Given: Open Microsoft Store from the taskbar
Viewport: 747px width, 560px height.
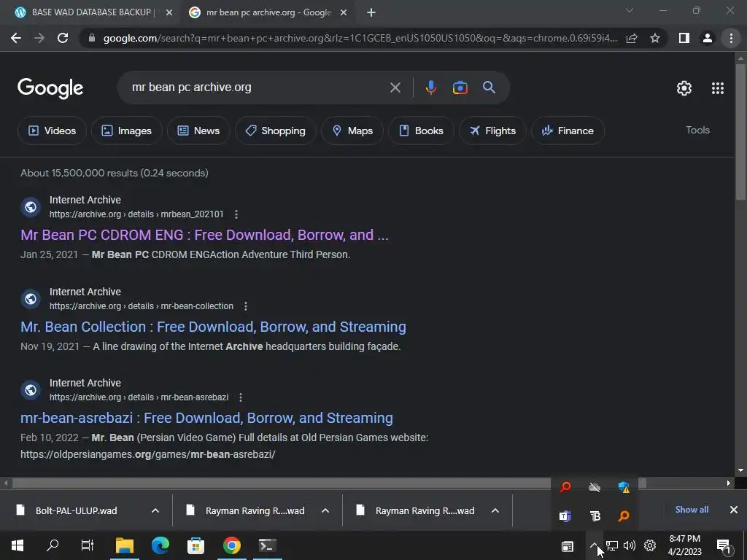Looking at the screenshot, I should (196, 545).
